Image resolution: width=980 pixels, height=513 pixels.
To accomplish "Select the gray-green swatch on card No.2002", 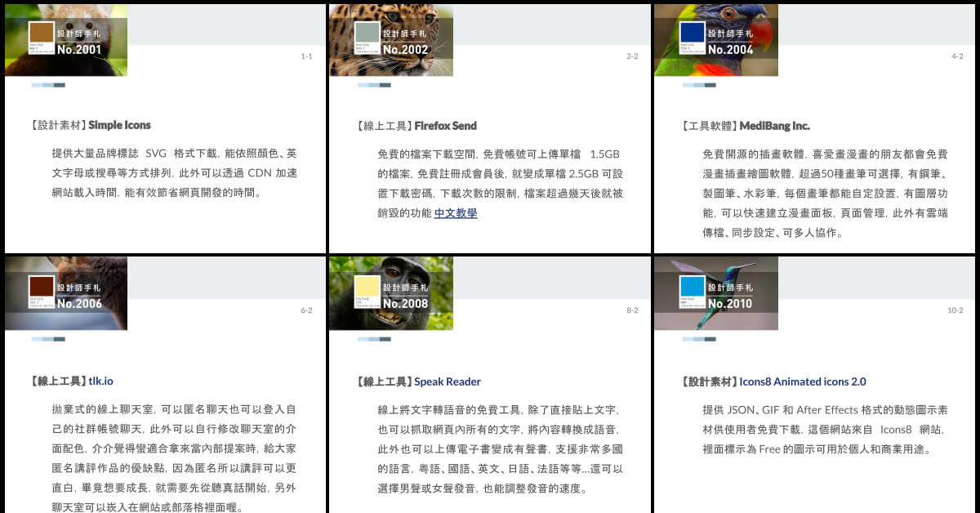I will pyautogui.click(x=367, y=33).
